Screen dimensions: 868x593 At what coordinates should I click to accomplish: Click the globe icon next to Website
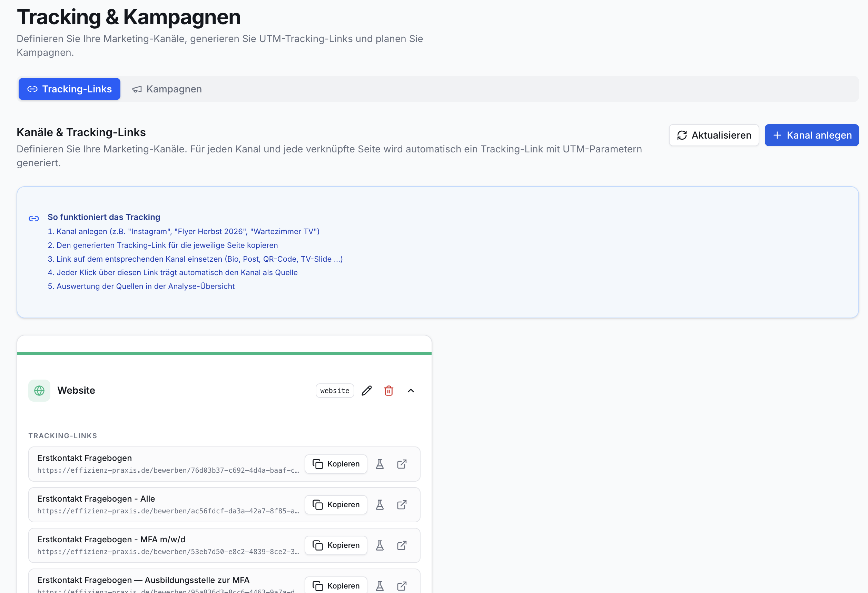pyautogui.click(x=39, y=390)
